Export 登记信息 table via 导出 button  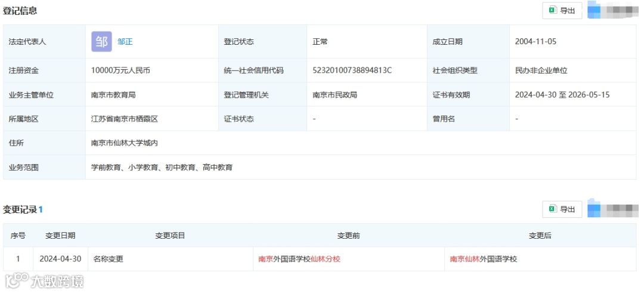(562, 11)
